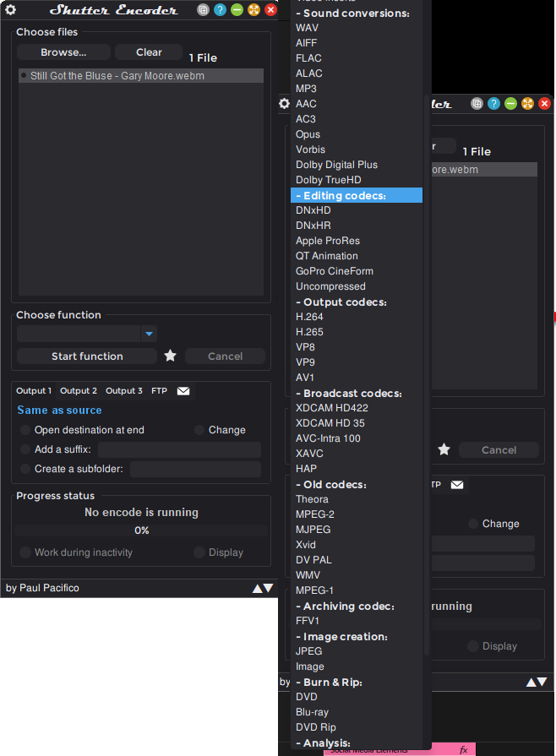Viewport: 556px width, 756px height.
Task: Click the Browse... button
Action: coord(63,52)
